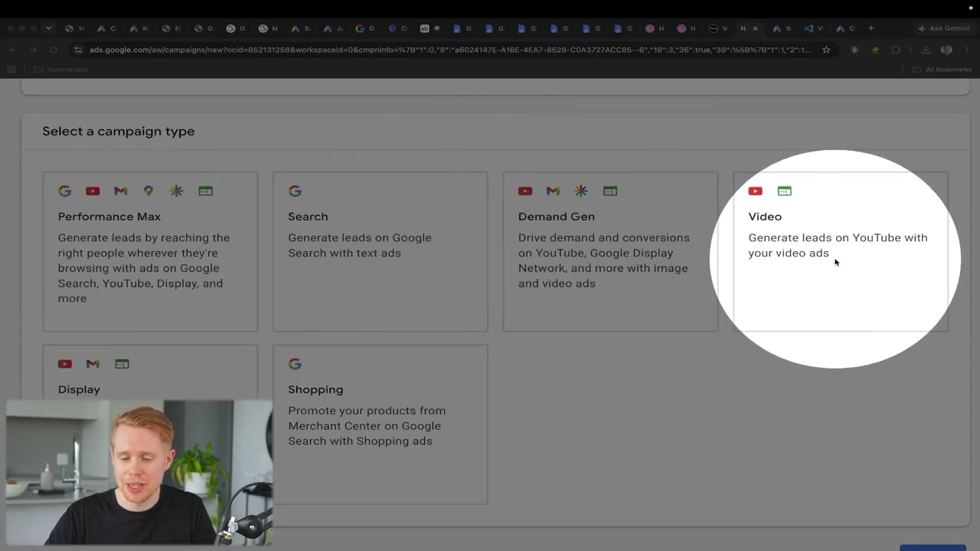Click the Display network icon in Display card
Viewport: 980px width, 551px height.
[x=122, y=364]
